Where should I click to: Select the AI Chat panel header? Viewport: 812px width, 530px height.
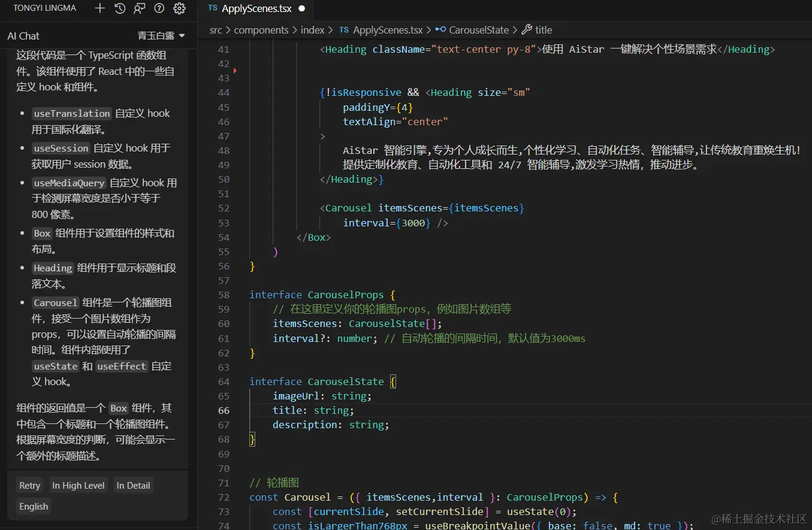[x=23, y=36]
